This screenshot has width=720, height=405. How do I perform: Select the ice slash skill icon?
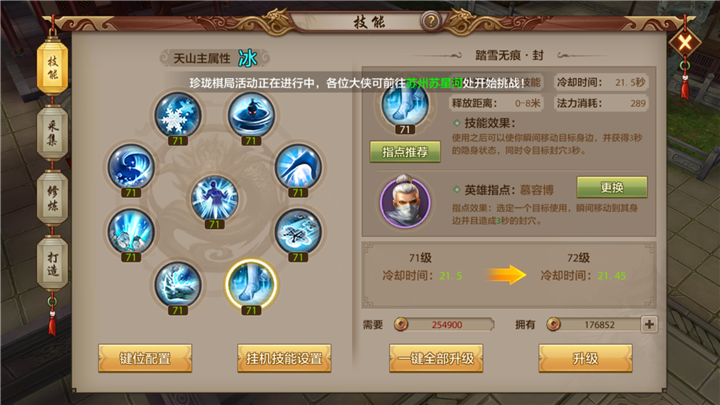point(298,167)
